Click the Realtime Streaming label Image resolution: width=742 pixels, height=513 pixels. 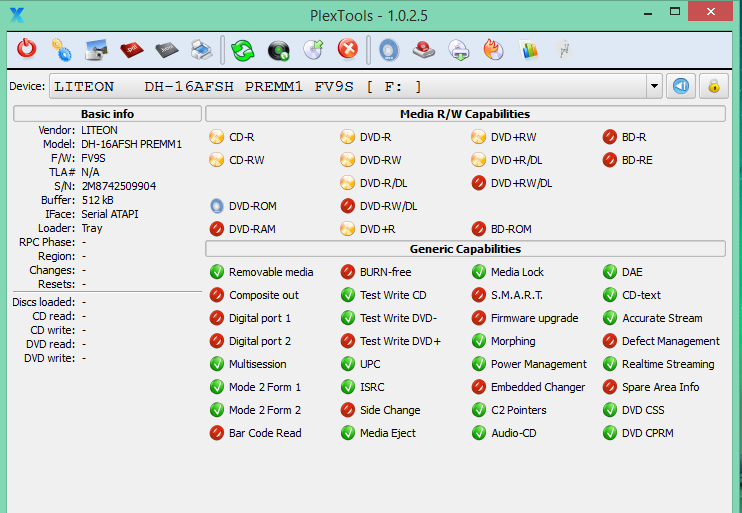click(668, 364)
